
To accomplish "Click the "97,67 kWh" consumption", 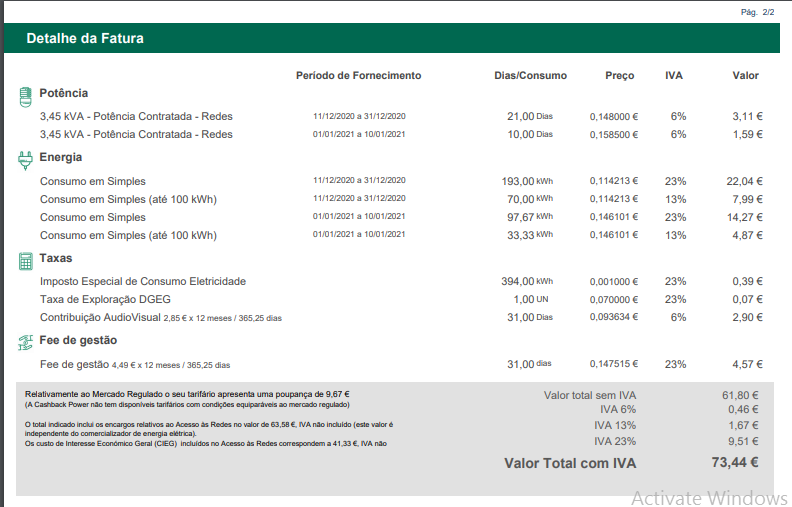I will tap(530, 217).
